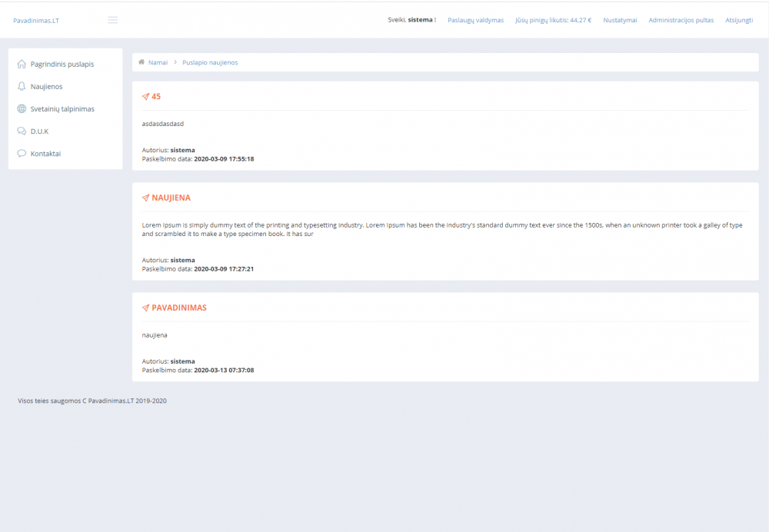Click the text asdasdasdasd
The image size is (769, 532).
pyautogui.click(x=163, y=124)
